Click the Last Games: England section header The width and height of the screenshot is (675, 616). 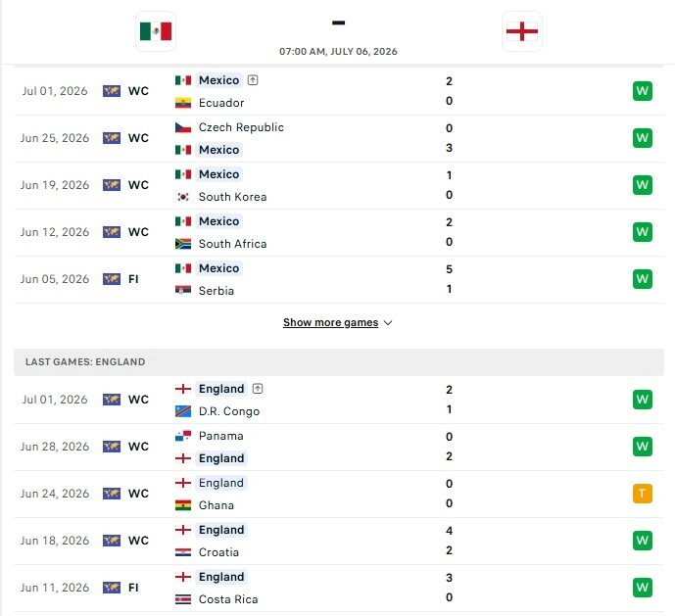pyautogui.click(x=339, y=362)
